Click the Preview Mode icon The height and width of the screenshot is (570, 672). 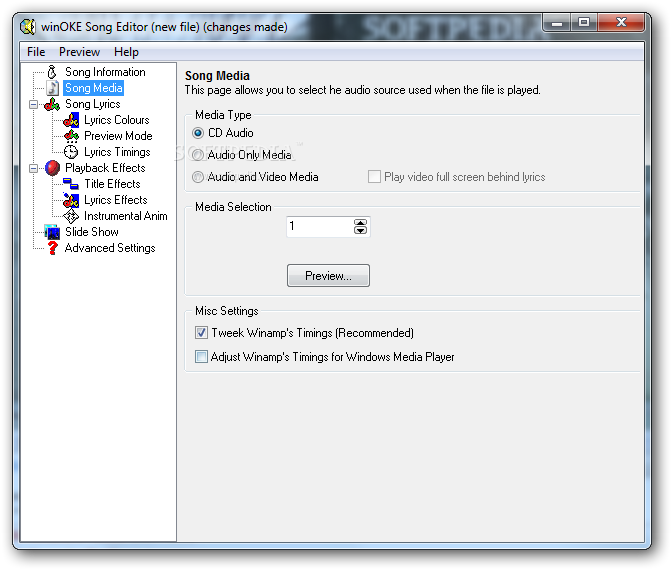(x=71, y=136)
